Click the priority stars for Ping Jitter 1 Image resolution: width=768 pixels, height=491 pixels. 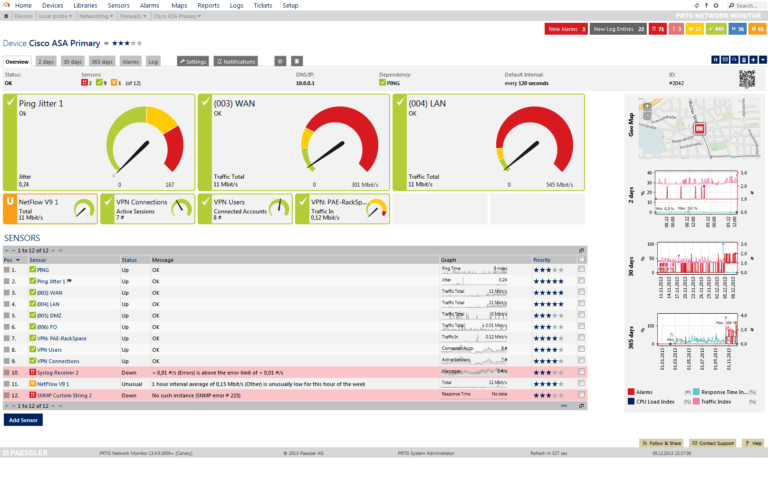[x=548, y=281]
